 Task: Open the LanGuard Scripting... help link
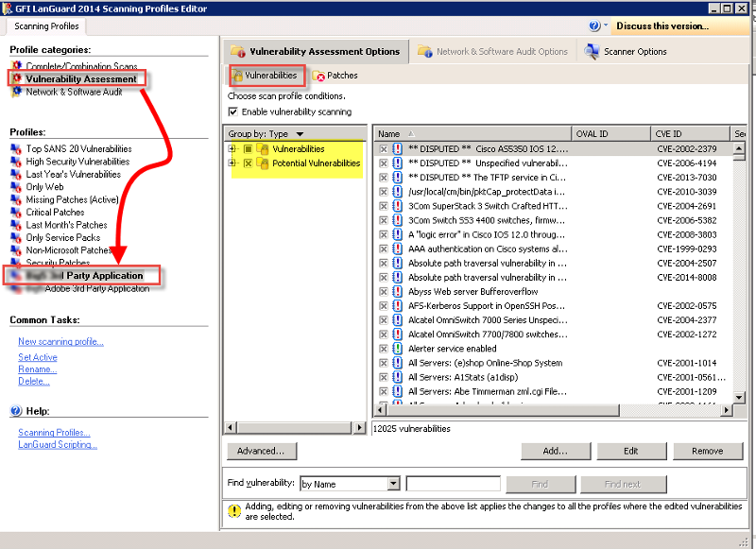click(x=58, y=445)
